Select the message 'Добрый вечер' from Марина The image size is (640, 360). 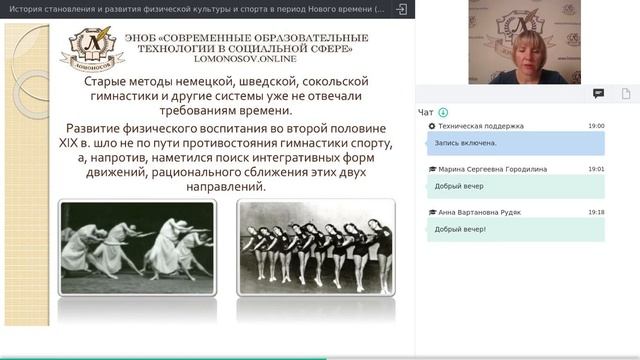coord(516,187)
